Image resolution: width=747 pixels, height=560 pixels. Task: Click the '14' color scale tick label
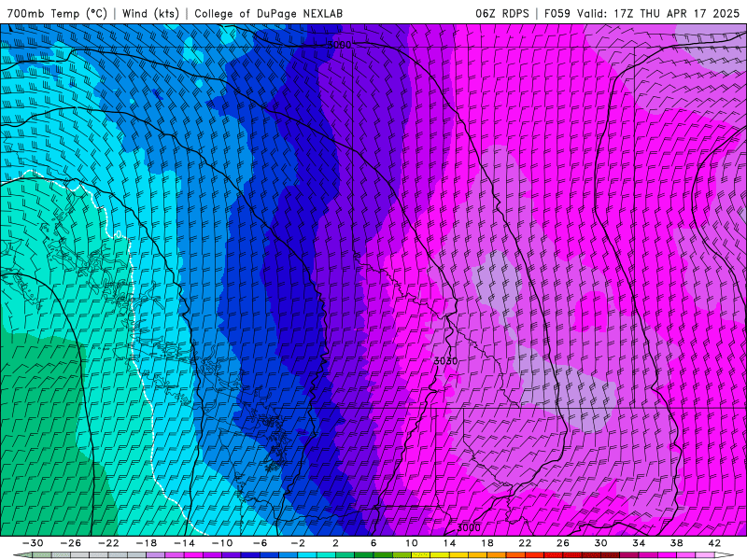click(449, 543)
